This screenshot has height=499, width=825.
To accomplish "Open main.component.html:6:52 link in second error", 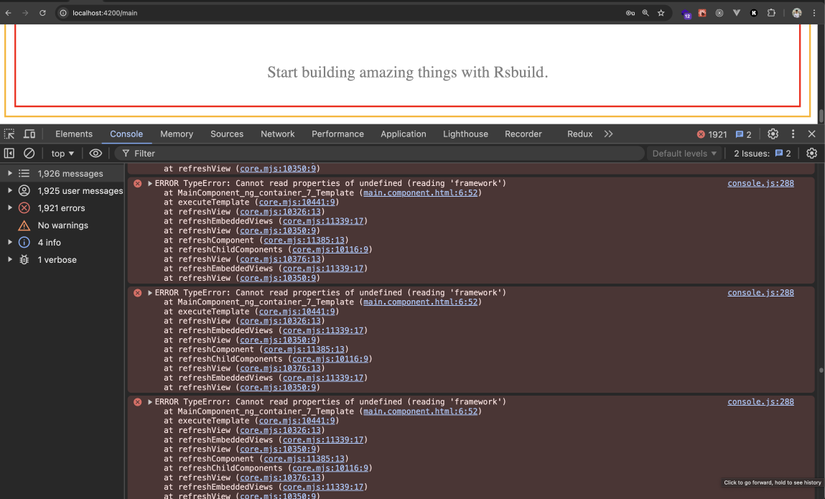I will 420,302.
